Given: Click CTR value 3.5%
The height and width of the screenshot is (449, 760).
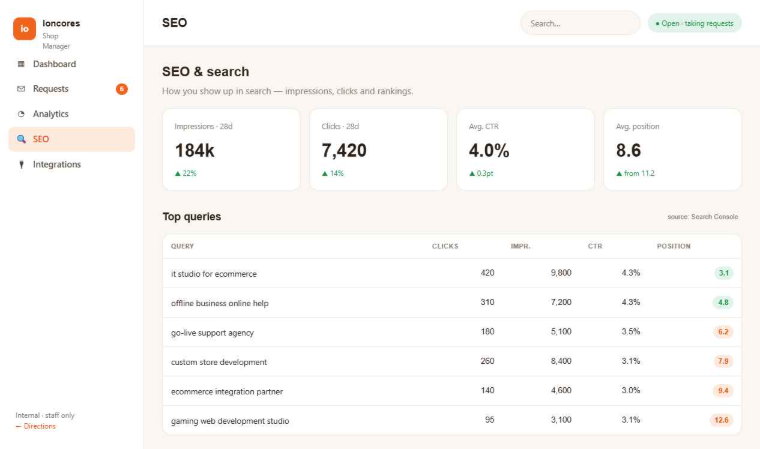Looking at the screenshot, I should (631, 332).
